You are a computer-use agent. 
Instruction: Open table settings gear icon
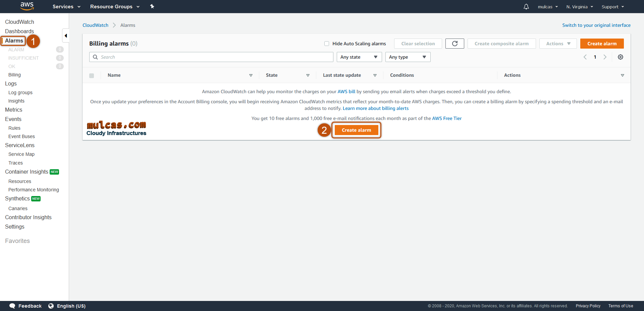[x=620, y=57]
